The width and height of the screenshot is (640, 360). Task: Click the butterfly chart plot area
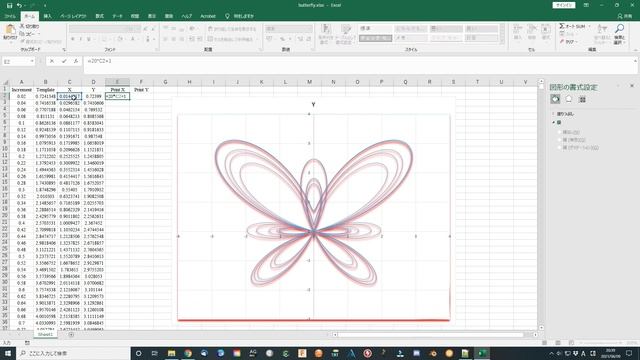313,216
